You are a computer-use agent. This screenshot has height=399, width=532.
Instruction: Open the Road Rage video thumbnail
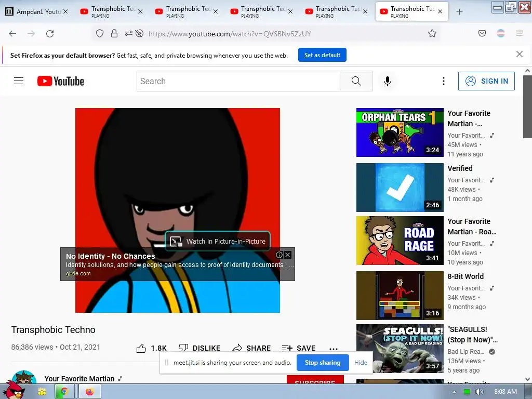pyautogui.click(x=400, y=241)
